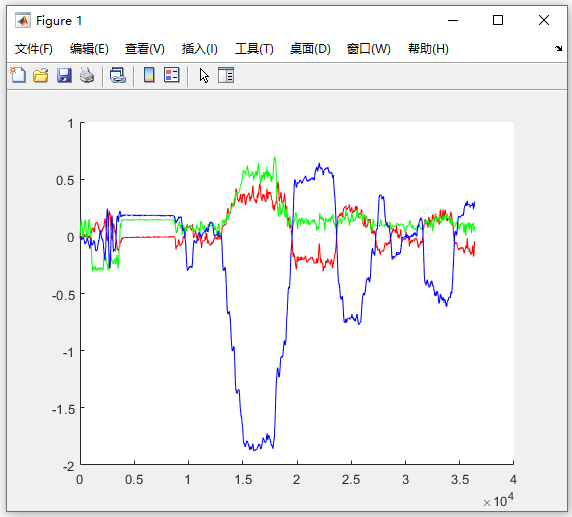This screenshot has height=517, width=572.
Task: Open file using the folder icon
Action: click(40, 76)
